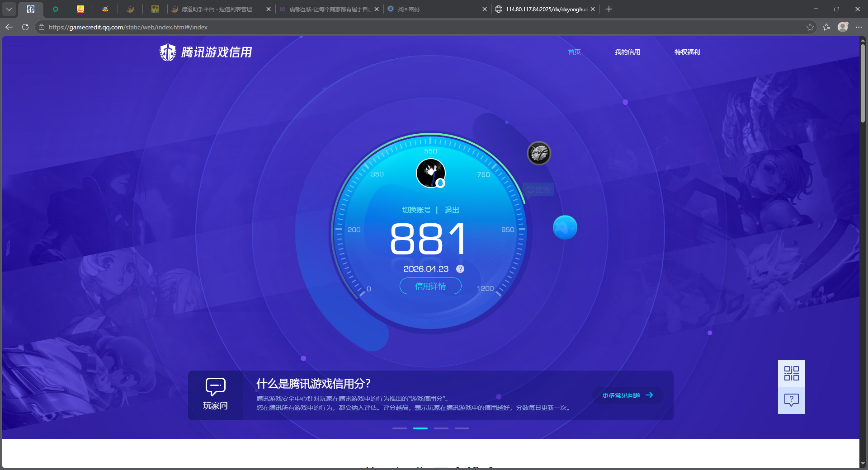Click the page vertical scrollbar thumb
868x470 pixels.
click(863, 83)
